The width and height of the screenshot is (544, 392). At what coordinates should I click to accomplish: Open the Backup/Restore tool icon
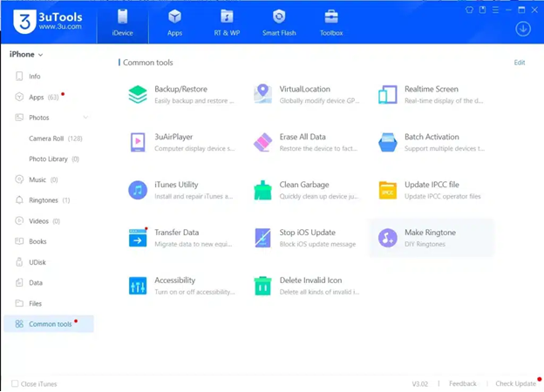click(x=138, y=94)
